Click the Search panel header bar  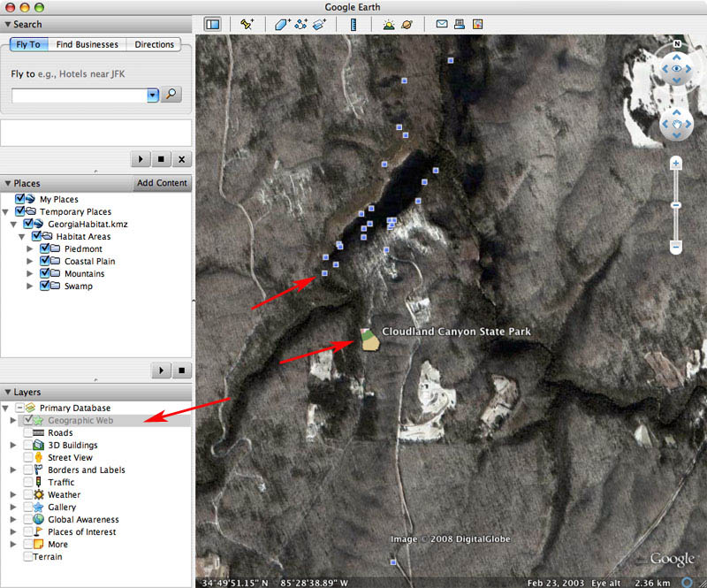96,24
